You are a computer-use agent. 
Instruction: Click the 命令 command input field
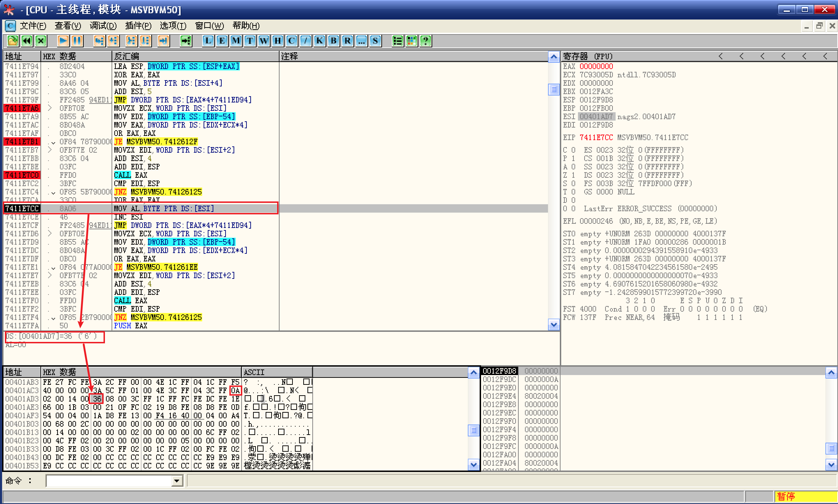pyautogui.click(x=109, y=481)
